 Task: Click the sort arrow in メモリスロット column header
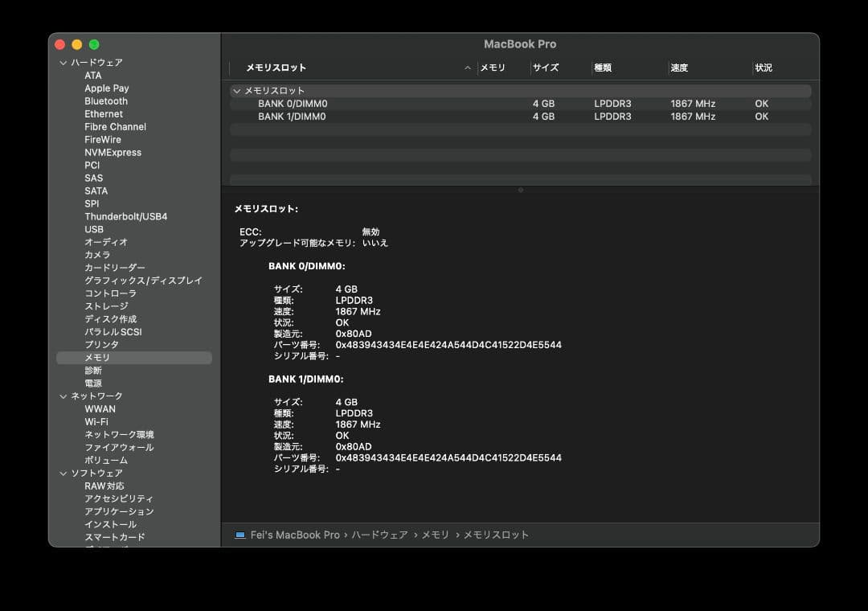[x=468, y=68]
